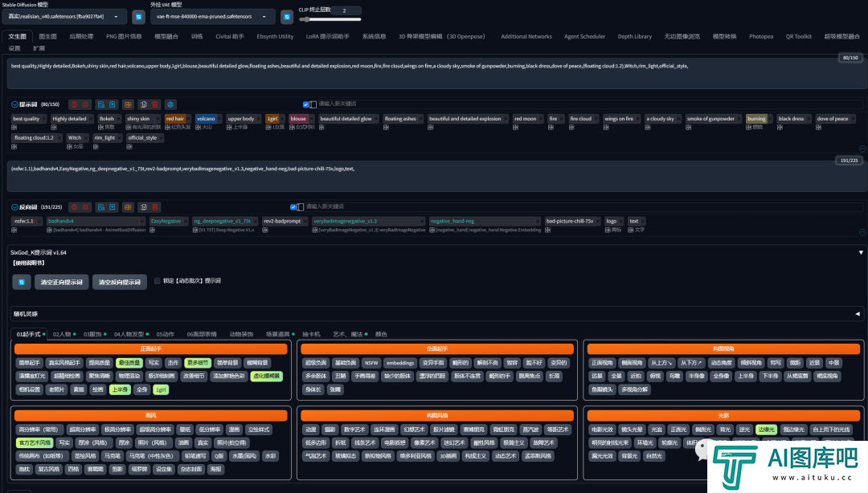Click blue document icon in 反向词 toolbar
Image resolution: width=868 pixels, height=493 pixels.
coord(100,207)
